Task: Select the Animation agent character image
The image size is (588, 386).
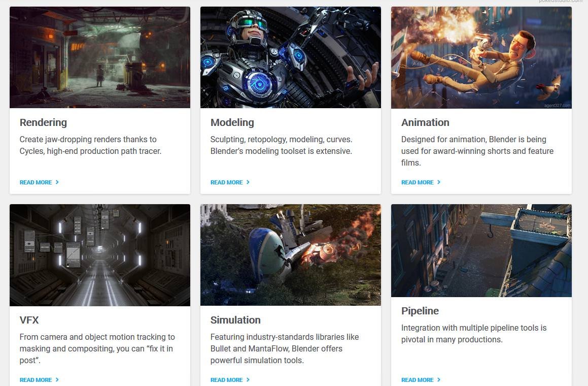Action: (481, 57)
